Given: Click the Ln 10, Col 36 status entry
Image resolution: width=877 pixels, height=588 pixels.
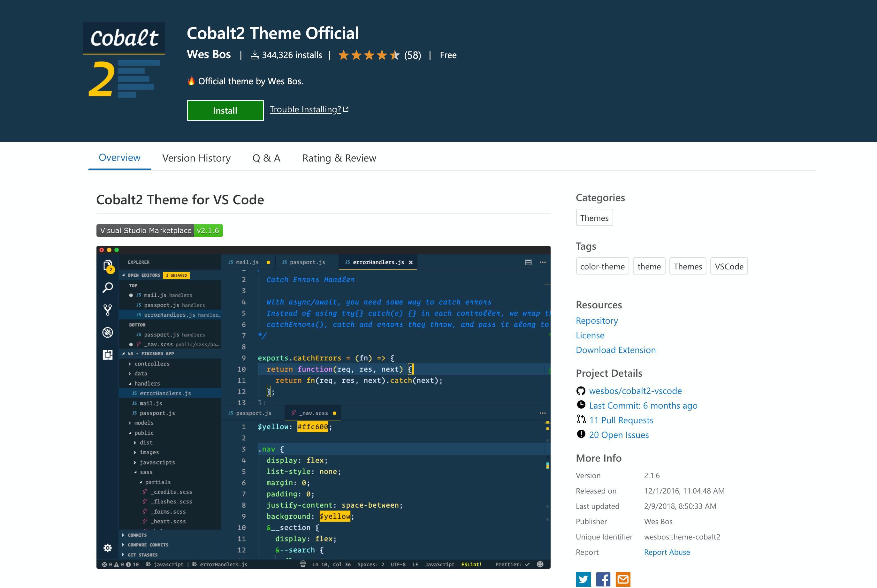Looking at the screenshot, I should [x=331, y=564].
